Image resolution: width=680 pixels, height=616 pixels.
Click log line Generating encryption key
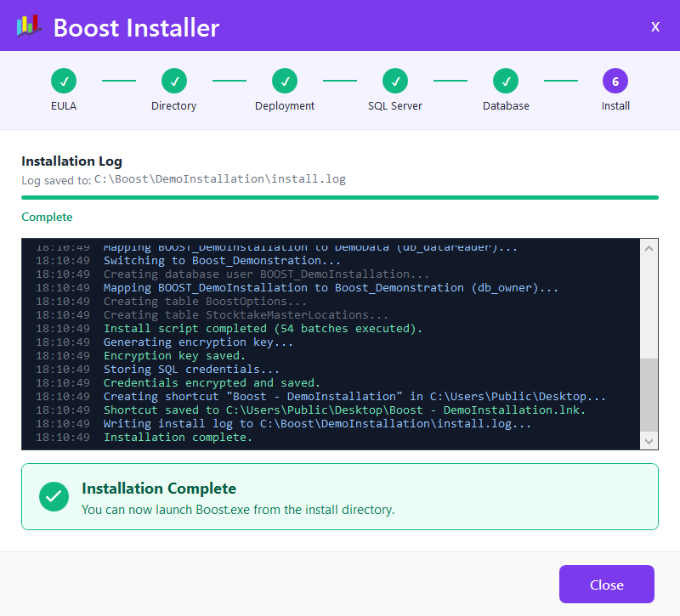tap(198, 342)
